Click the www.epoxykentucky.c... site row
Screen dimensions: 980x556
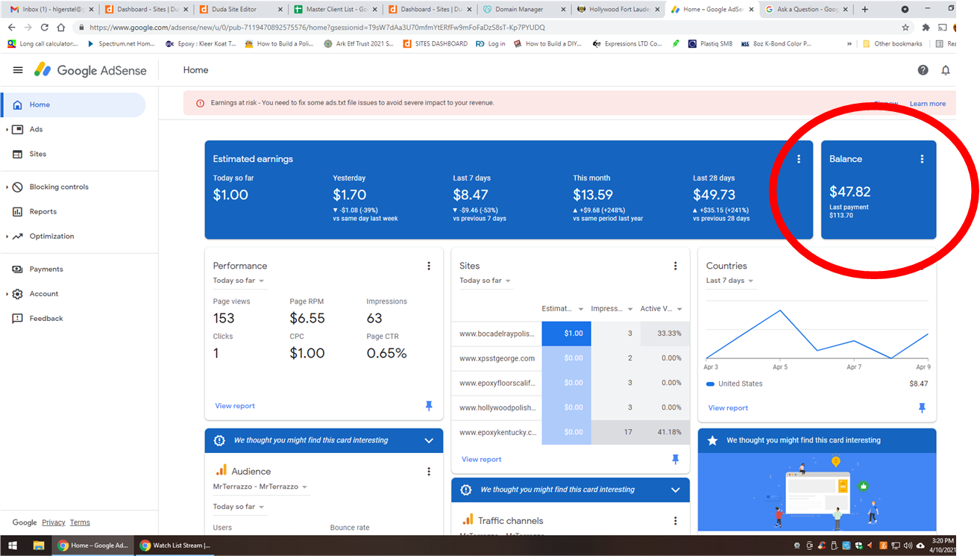pos(571,432)
